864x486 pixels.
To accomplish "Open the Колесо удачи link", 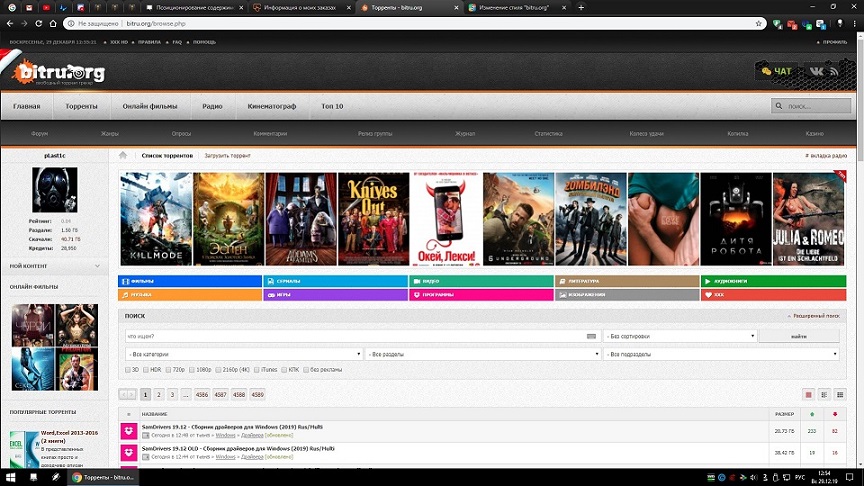I will pyautogui.click(x=646, y=133).
